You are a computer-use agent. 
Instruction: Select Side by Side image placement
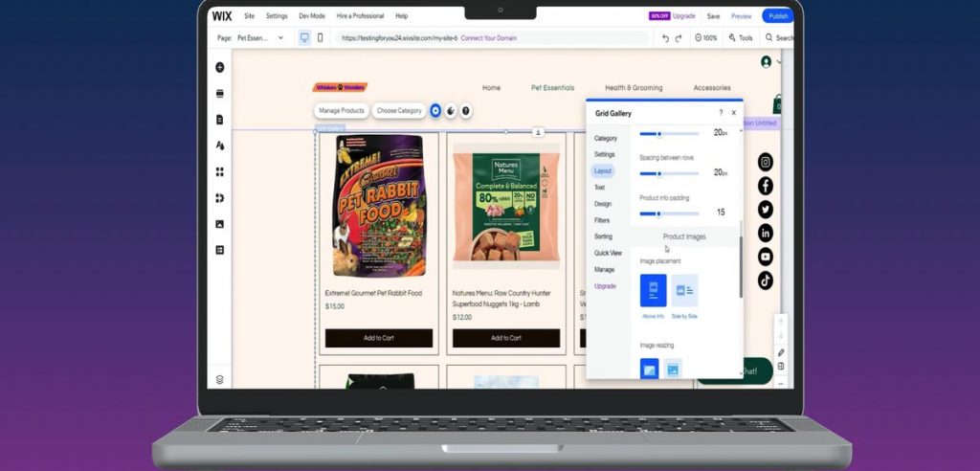[684, 290]
